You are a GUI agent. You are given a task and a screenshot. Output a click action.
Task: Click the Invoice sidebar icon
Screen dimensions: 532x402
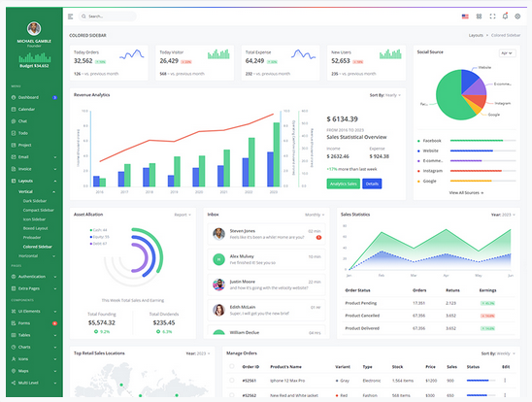point(14,169)
